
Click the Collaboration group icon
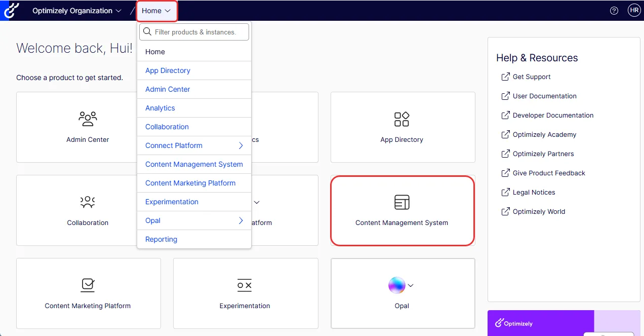(x=88, y=202)
